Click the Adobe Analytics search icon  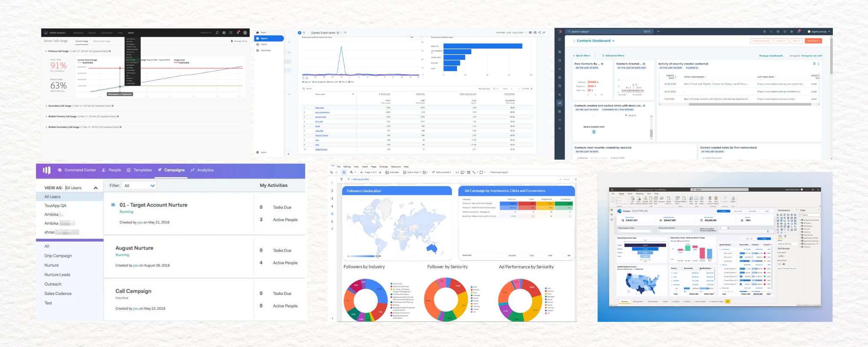(217, 33)
